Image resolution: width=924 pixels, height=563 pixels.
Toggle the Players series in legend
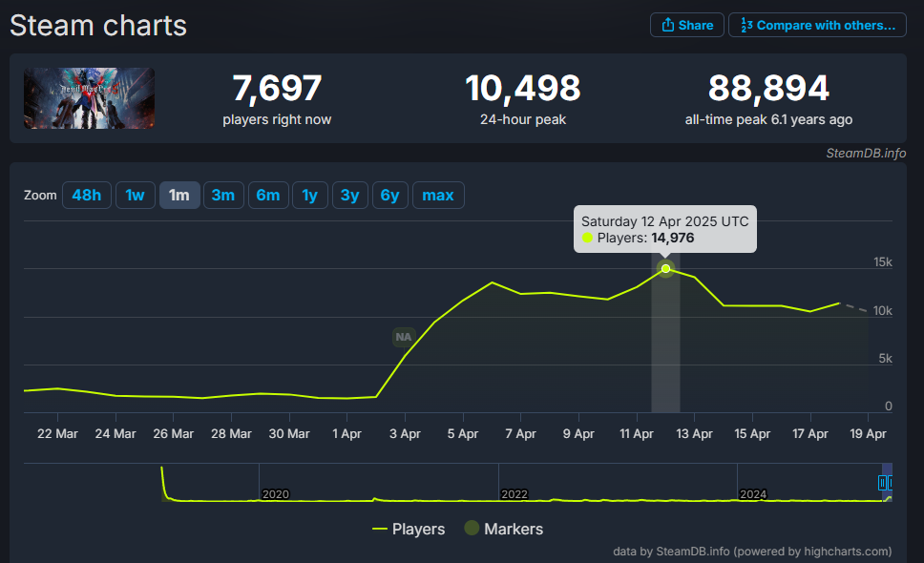[409, 529]
